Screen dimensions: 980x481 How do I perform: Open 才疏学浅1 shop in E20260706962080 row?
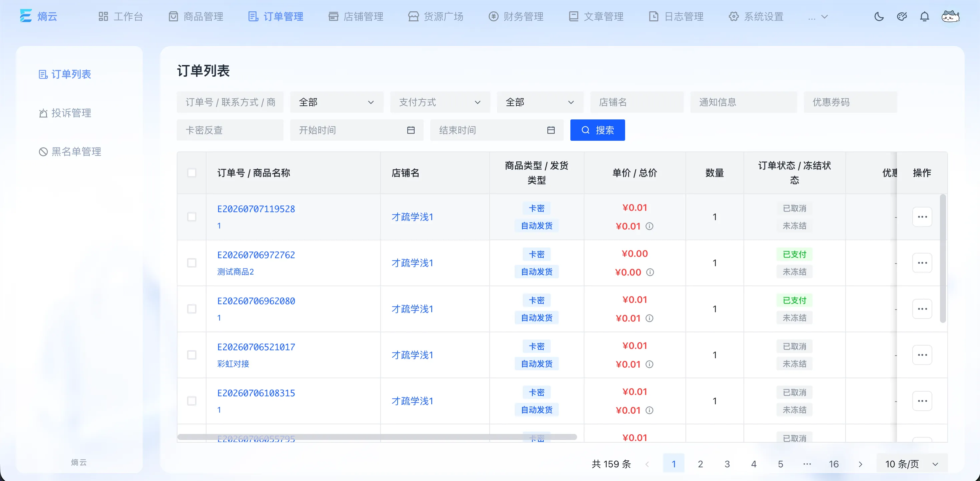(412, 309)
